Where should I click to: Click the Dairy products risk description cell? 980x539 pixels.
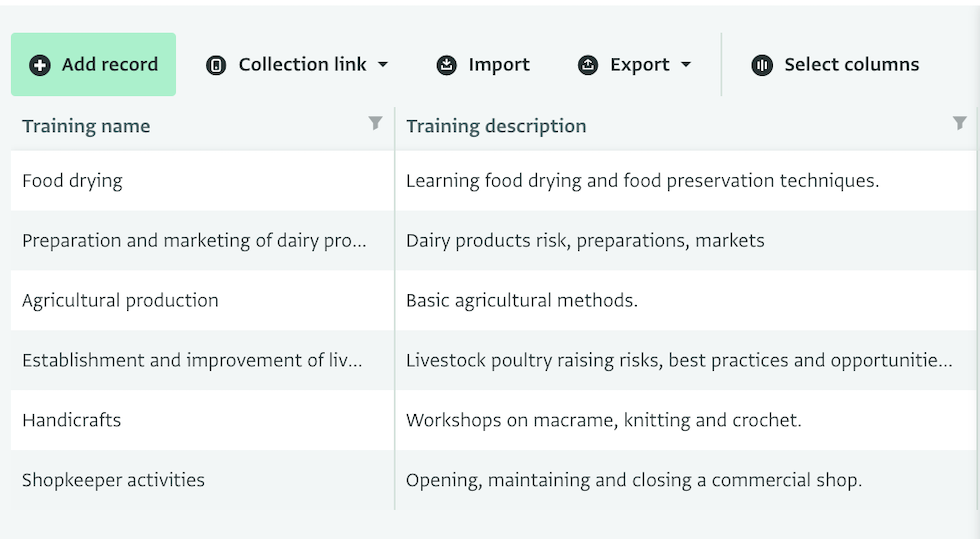point(686,241)
